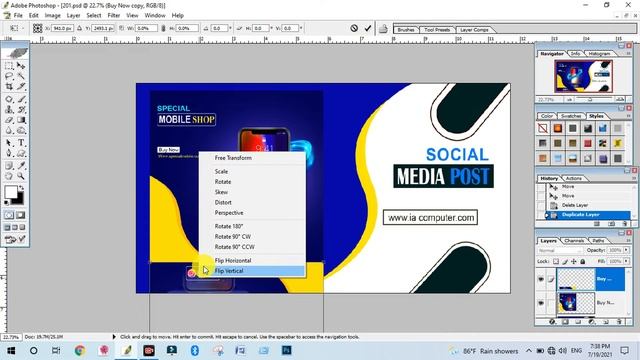The height and width of the screenshot is (360, 640).
Task: Select the Magic Wand tool
Action: (x=21, y=76)
